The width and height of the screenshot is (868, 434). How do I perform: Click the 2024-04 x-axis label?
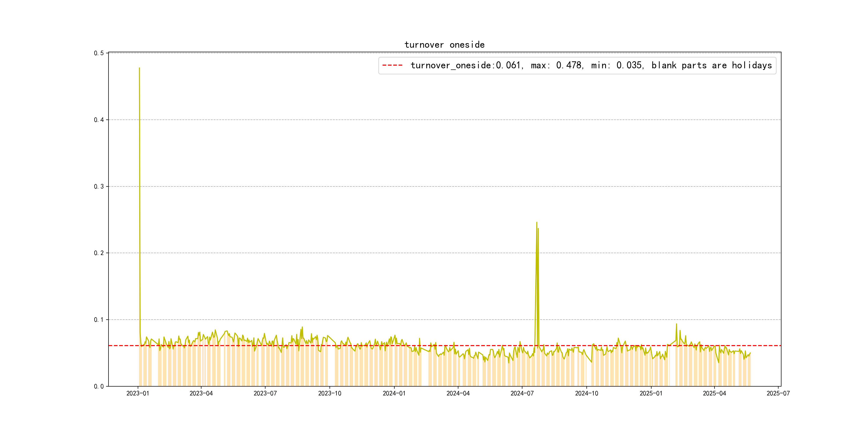coord(458,393)
